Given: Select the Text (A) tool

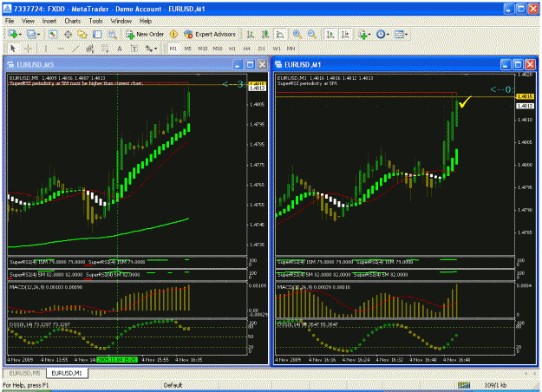Looking at the screenshot, I should point(120,49).
